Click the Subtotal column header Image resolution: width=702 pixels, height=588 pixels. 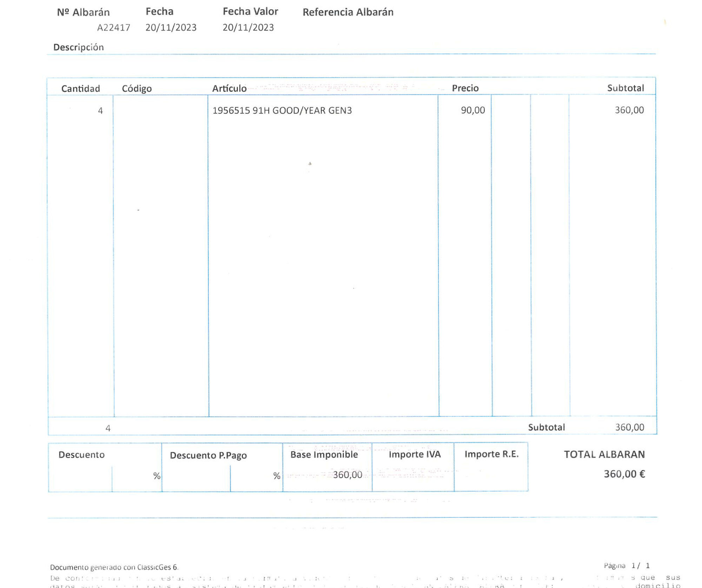[625, 88]
